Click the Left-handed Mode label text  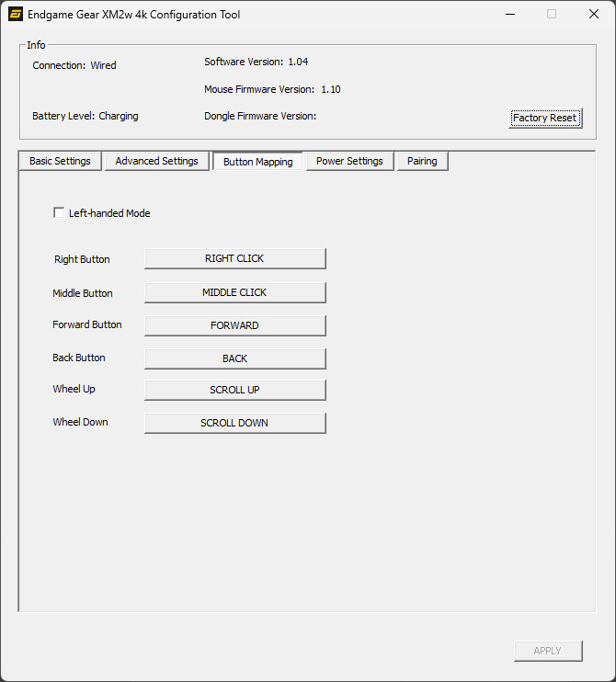click(109, 213)
